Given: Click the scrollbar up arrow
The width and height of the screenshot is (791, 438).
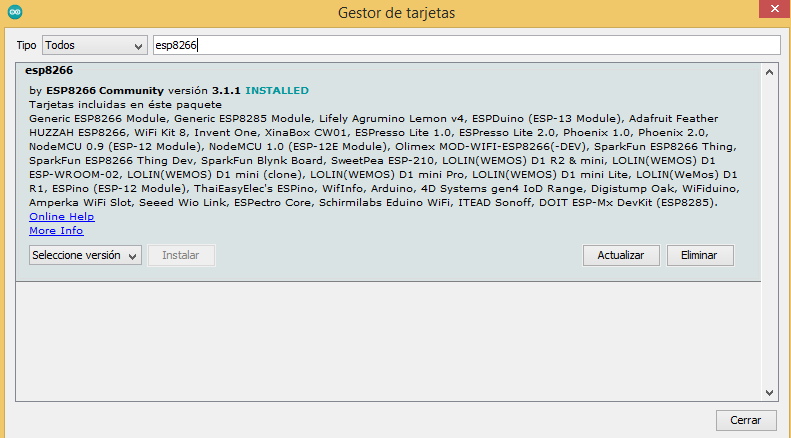Looking at the screenshot, I should pos(769,72).
